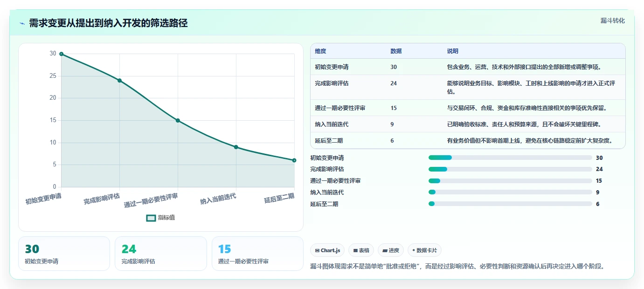Click the title 需求变更从提出到纳入开发的筛选路径
The height and width of the screenshot is (289, 644).
click(x=108, y=23)
